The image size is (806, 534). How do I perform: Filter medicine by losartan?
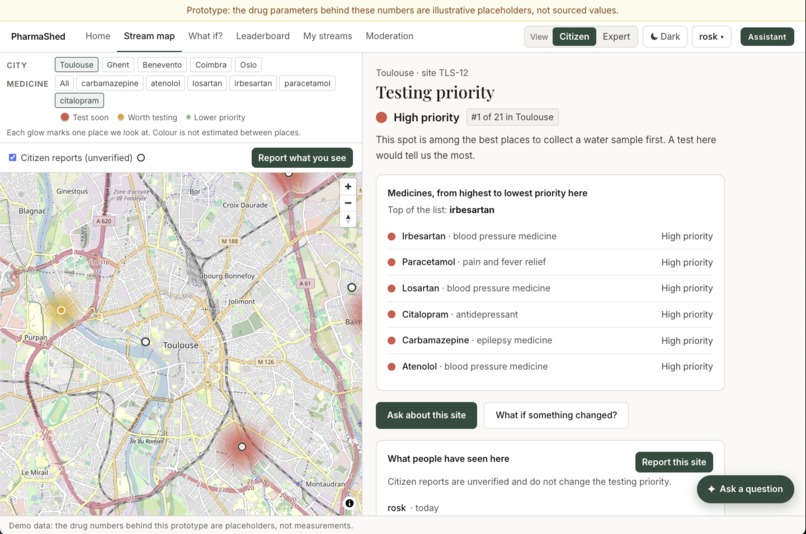coord(207,83)
